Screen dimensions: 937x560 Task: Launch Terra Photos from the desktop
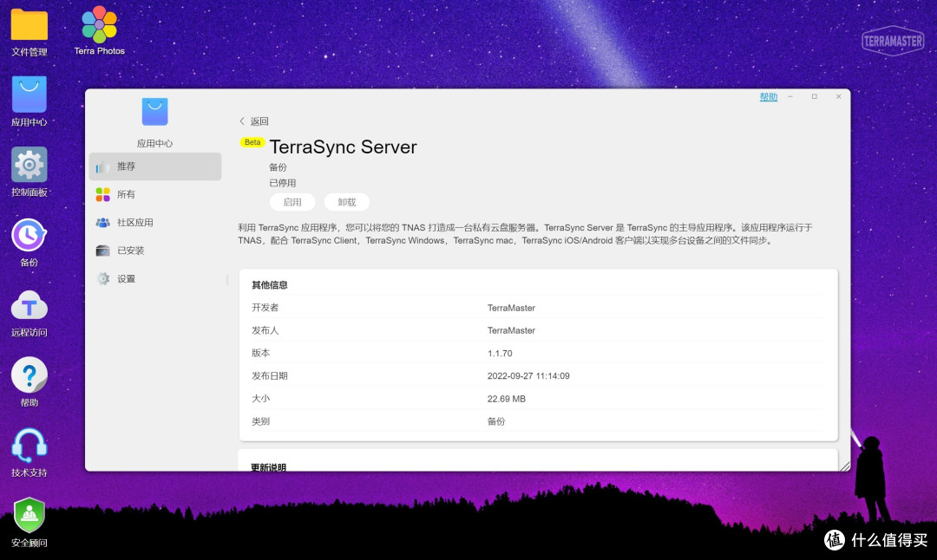99,24
